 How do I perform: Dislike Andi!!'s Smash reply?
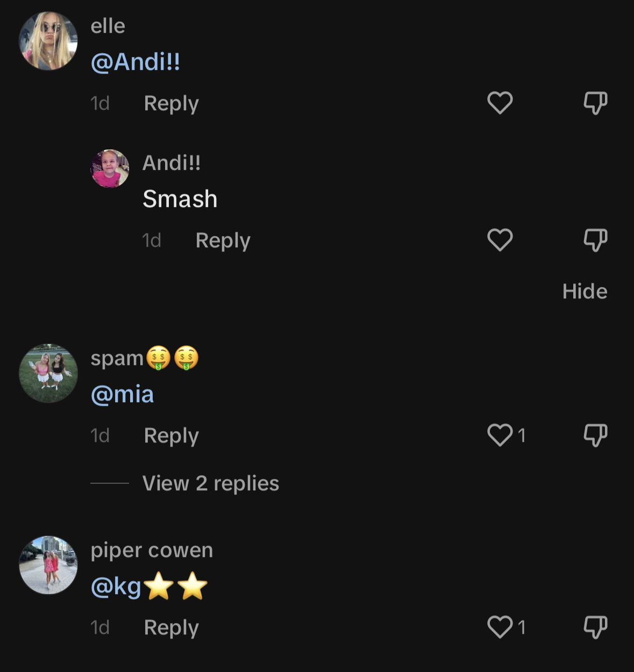click(595, 240)
